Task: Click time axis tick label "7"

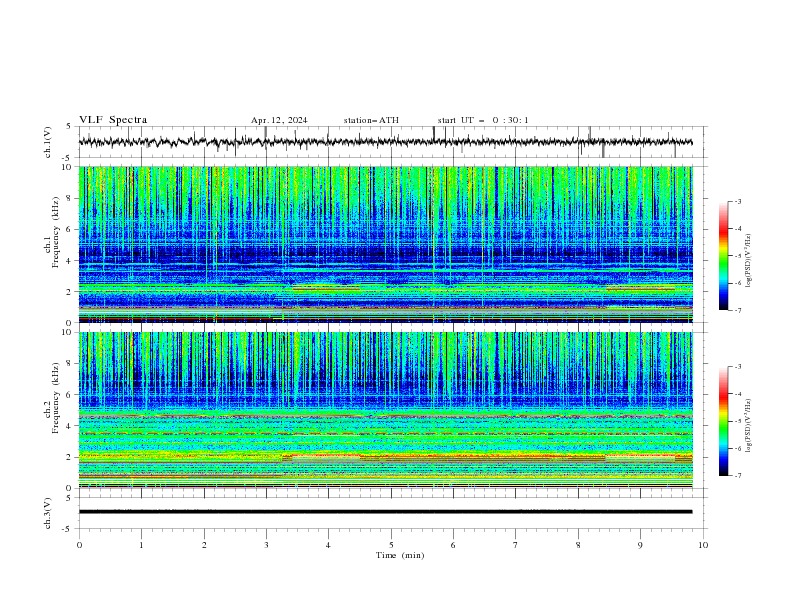Action: (x=516, y=545)
